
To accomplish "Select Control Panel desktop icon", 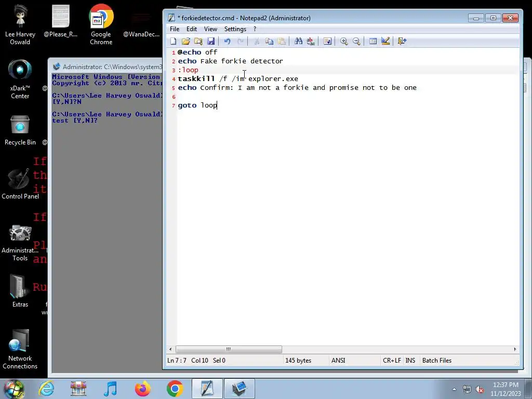I will click(x=20, y=183).
